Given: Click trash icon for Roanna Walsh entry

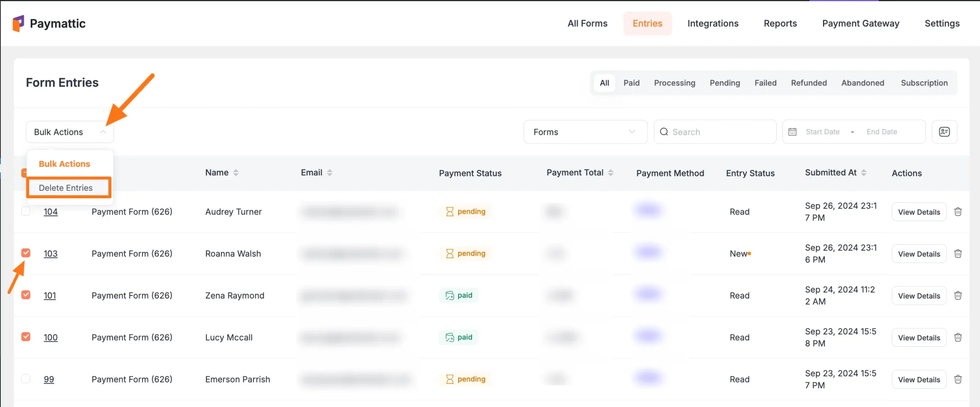Looking at the screenshot, I should [958, 254].
